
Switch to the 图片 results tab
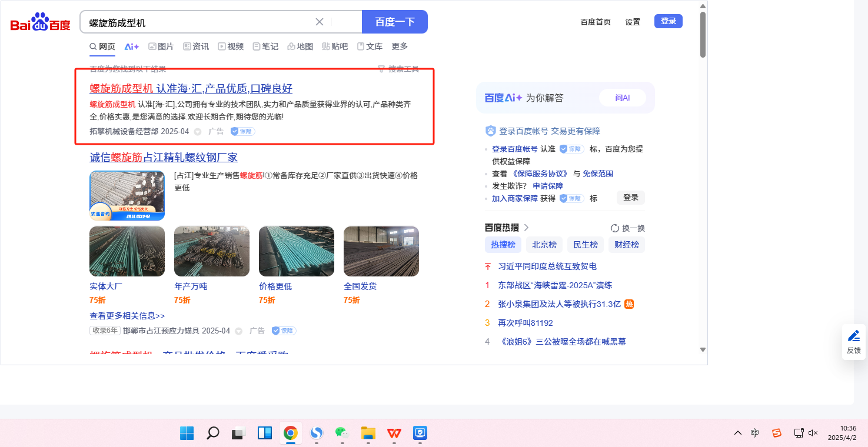pyautogui.click(x=161, y=46)
